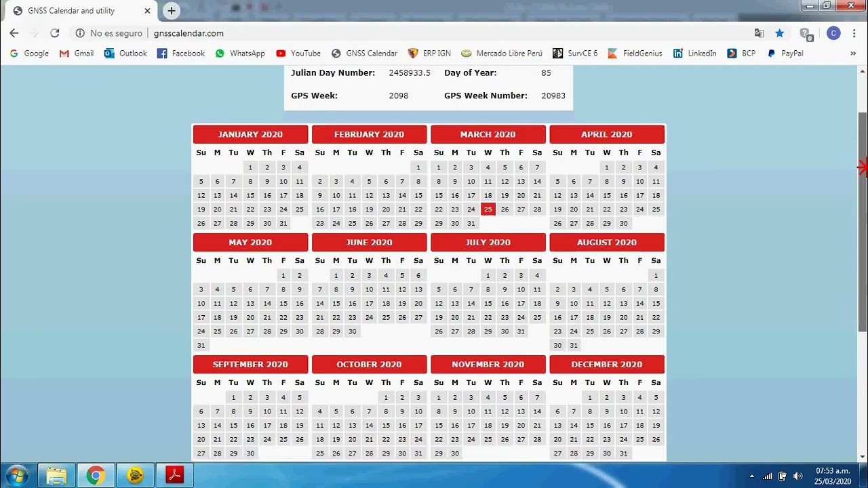Open the Chrome icon in the taskbar
Screen dimensions: 868x488
[x=96, y=476]
